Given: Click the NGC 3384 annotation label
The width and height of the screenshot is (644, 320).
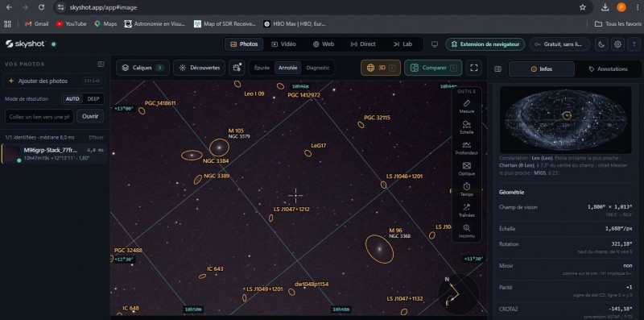Looking at the screenshot, I should 216,161.
